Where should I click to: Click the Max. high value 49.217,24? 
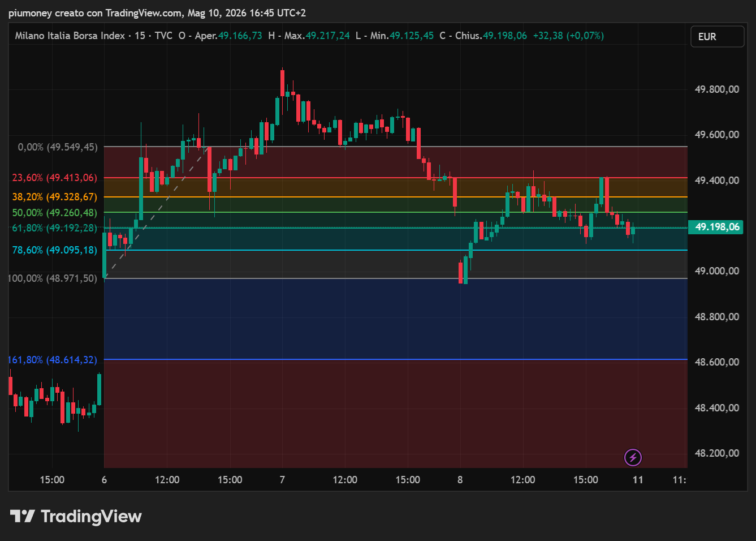327,36
